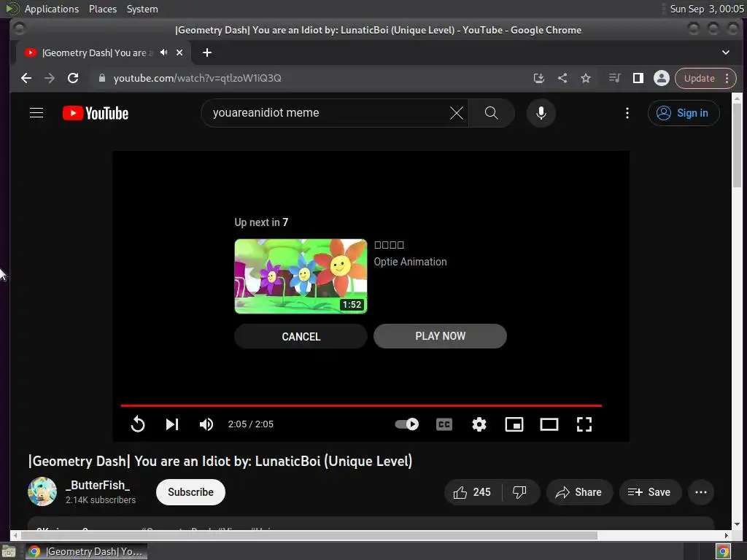Image resolution: width=747 pixels, height=560 pixels.
Task: Click the address bar URL
Action: pos(197,78)
